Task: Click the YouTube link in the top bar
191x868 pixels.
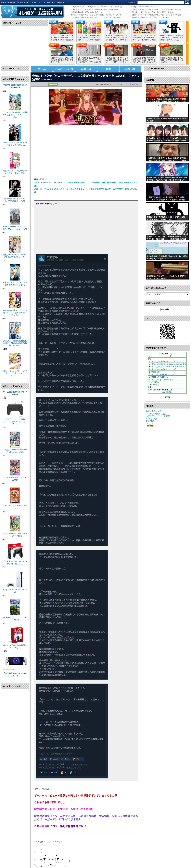Action: 60,2
